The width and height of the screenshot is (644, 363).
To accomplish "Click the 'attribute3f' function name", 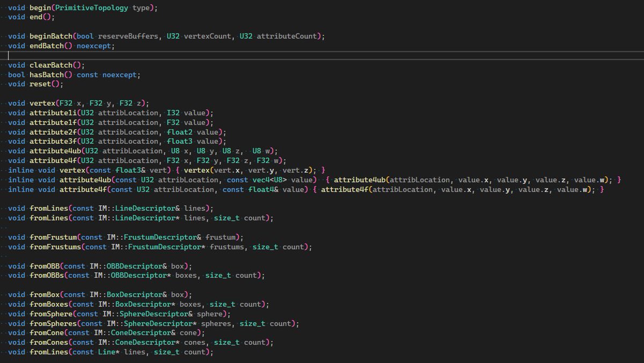I will tap(53, 141).
